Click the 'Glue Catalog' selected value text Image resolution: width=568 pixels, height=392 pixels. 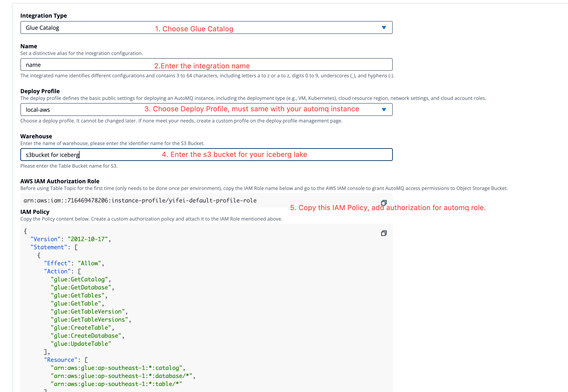point(42,28)
